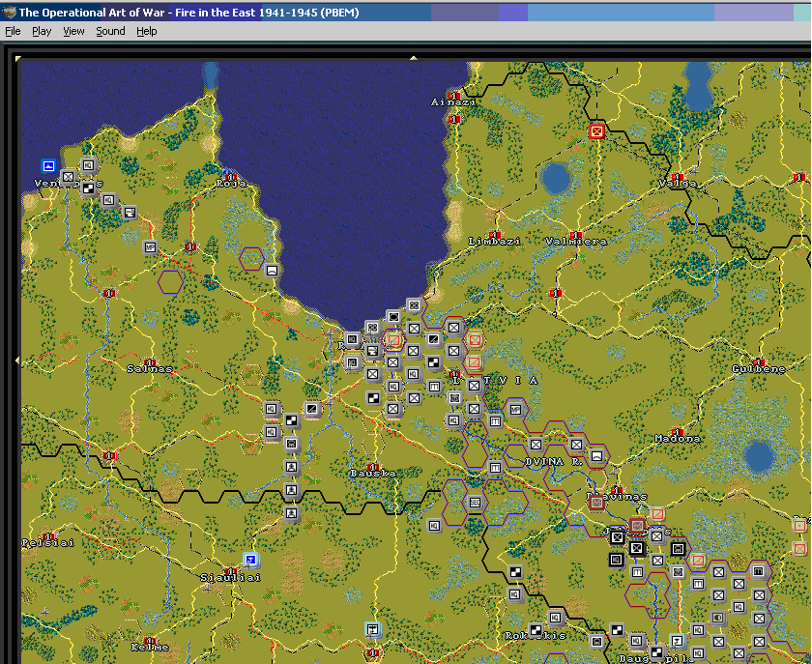Select the cyan unit counter at Daugavpils
Viewport: 812px width, 664px height.
677,641
